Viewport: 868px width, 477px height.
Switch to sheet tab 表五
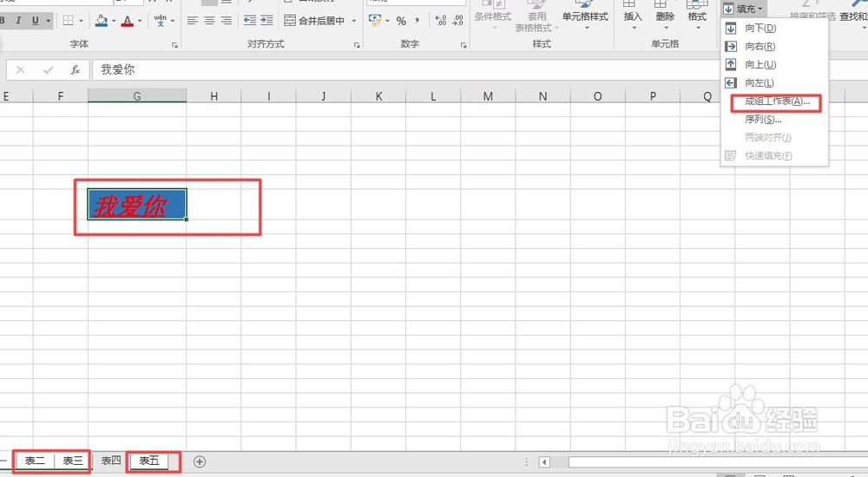(148, 461)
